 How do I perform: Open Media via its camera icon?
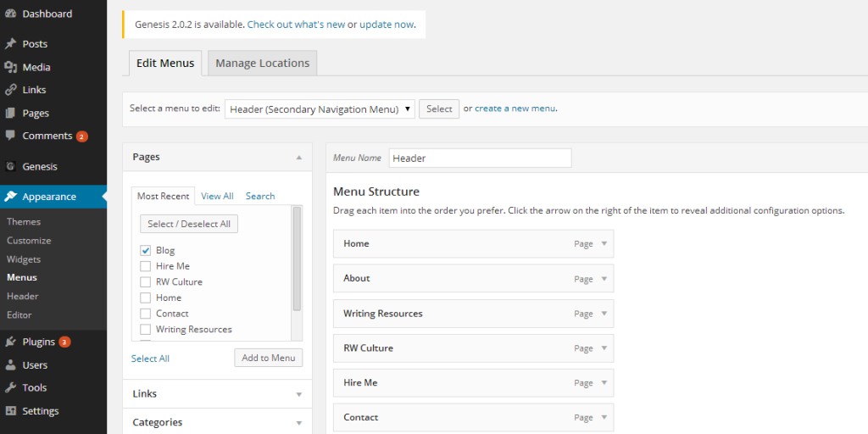[x=10, y=67]
